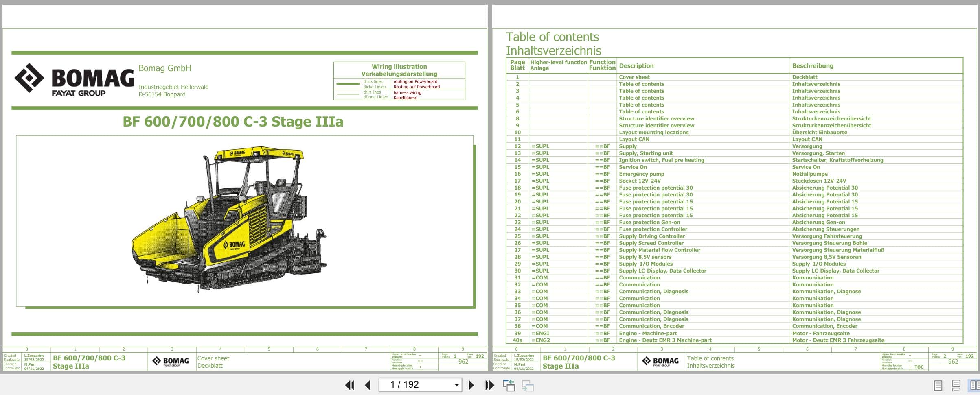Click the 'Description' column header
This screenshot has width=980, height=395.
[x=636, y=65]
